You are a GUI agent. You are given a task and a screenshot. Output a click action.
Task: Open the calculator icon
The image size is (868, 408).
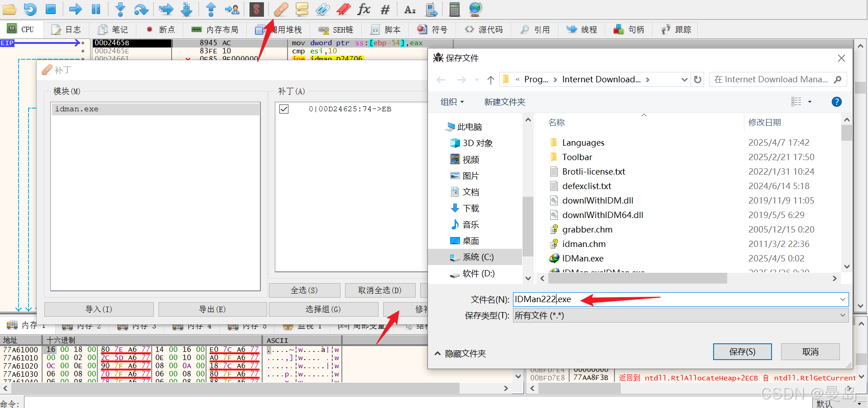(455, 9)
